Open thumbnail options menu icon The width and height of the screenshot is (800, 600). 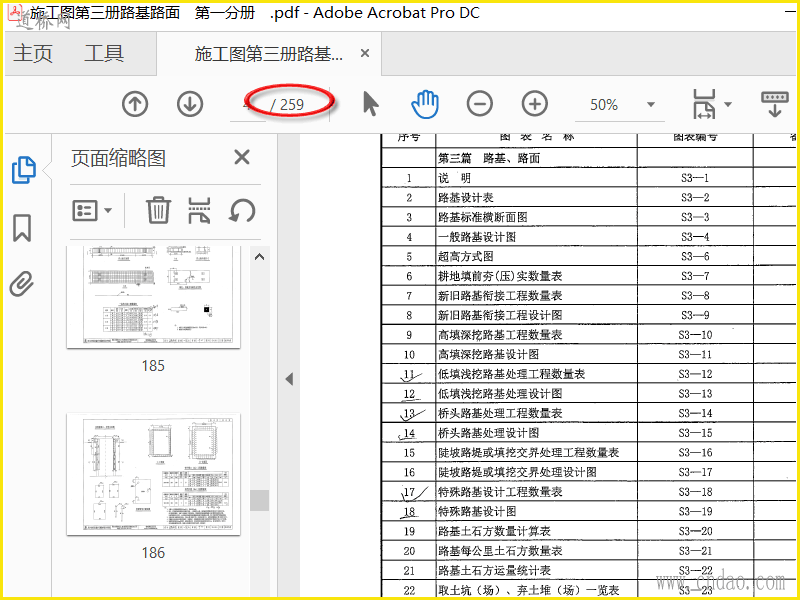[x=85, y=210]
